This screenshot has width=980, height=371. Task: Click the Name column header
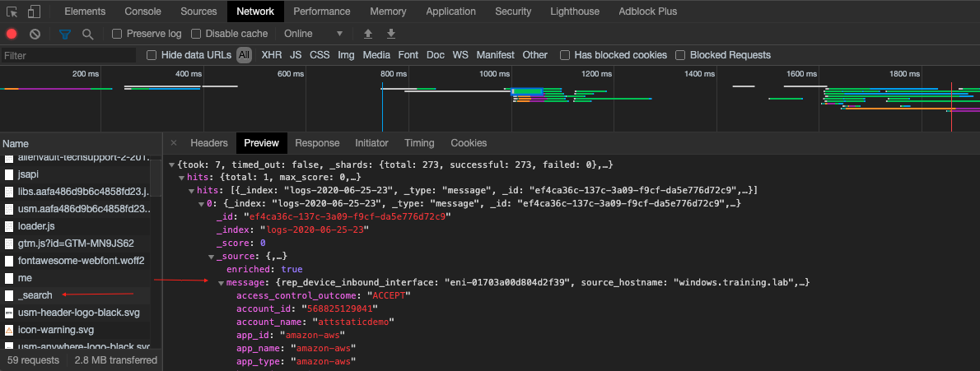81,143
